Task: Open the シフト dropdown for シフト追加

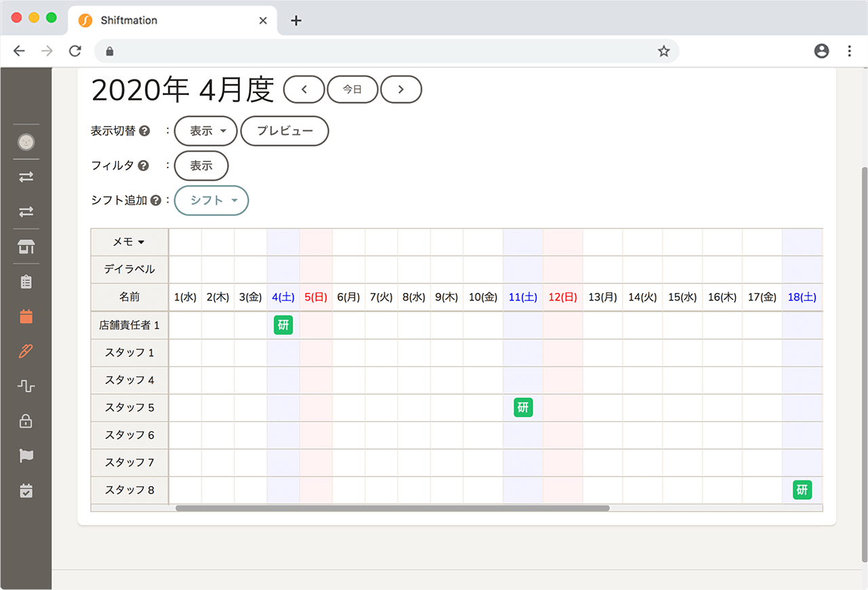Action: tap(212, 201)
